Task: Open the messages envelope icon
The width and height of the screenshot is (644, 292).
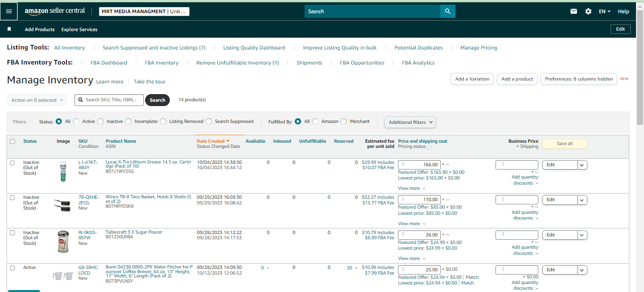Action: [x=574, y=11]
